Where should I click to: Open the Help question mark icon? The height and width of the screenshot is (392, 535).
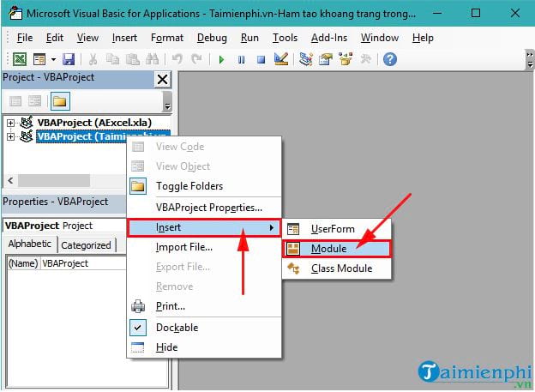[x=390, y=59]
